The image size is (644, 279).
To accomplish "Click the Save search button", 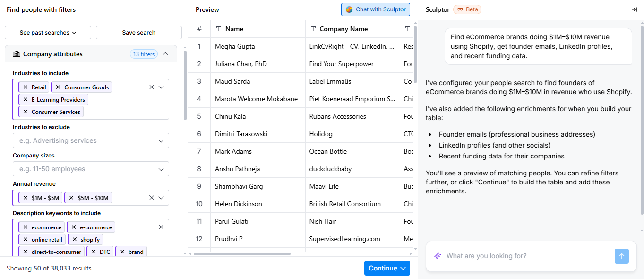I will click(139, 33).
